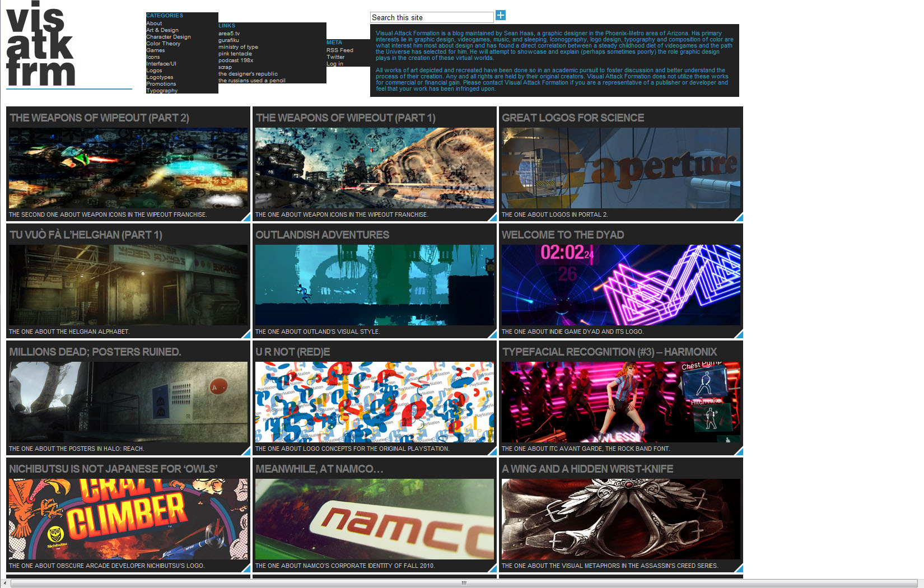Click blue corner triangle on Outlandish Adventures card
Image resolution: width=924 pixels, height=588 pixels.
492,334
